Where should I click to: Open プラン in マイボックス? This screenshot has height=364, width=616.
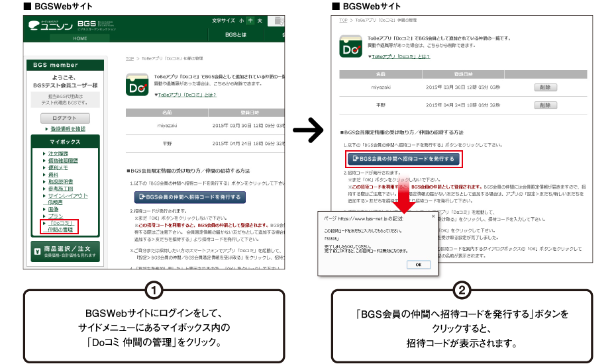(x=56, y=216)
